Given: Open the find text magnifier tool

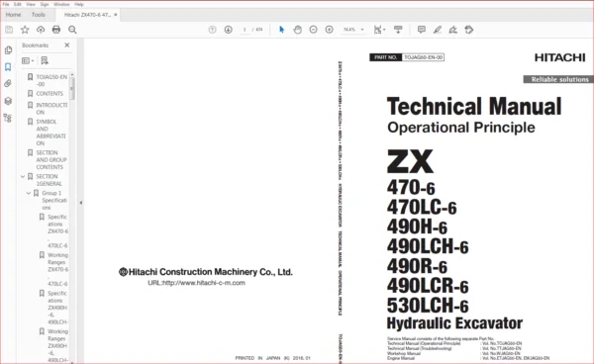Looking at the screenshot, I should 72,30.
